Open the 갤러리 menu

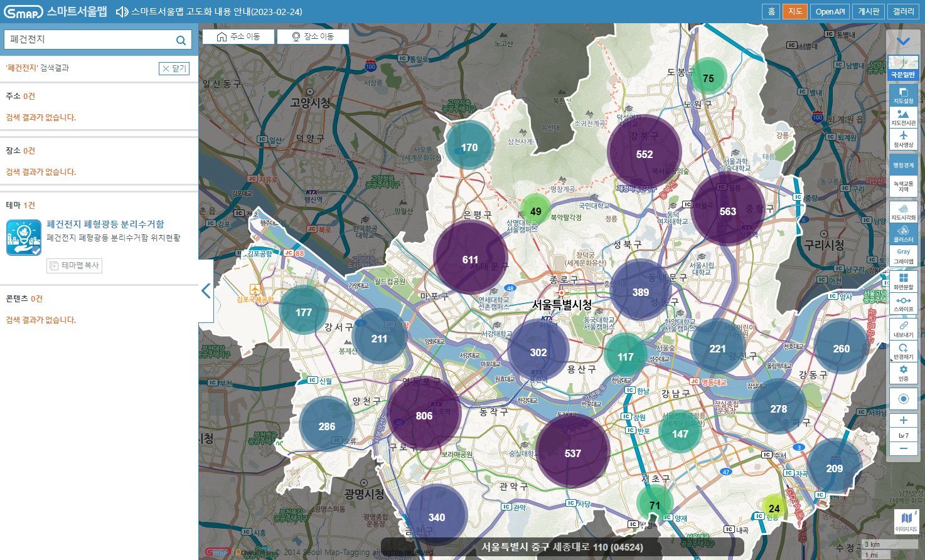click(904, 11)
